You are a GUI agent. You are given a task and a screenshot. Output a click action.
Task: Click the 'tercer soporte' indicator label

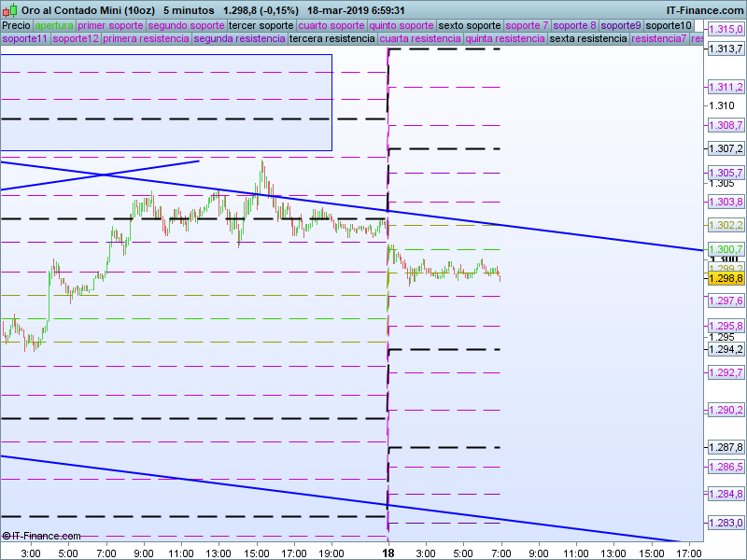261,25
